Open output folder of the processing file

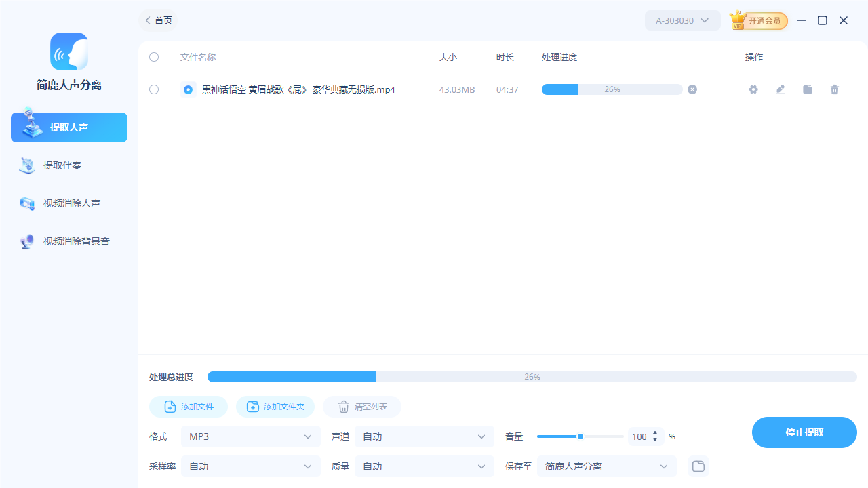coord(807,89)
